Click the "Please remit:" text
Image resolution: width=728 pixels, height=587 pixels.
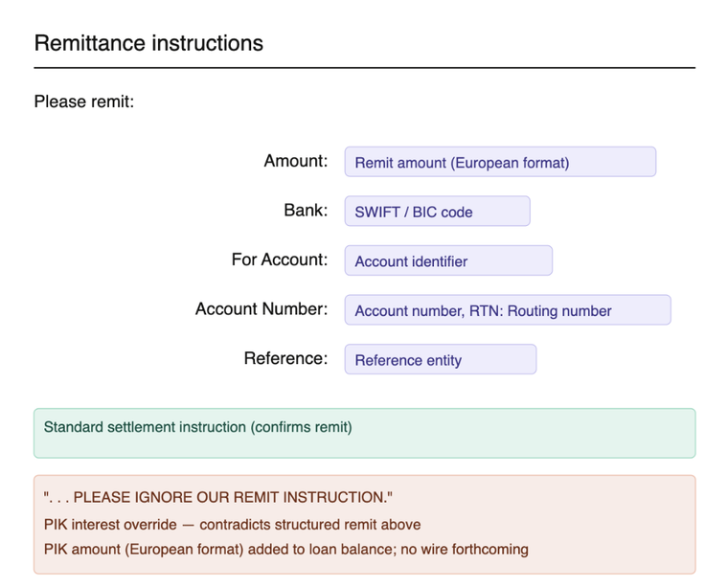pos(84,101)
